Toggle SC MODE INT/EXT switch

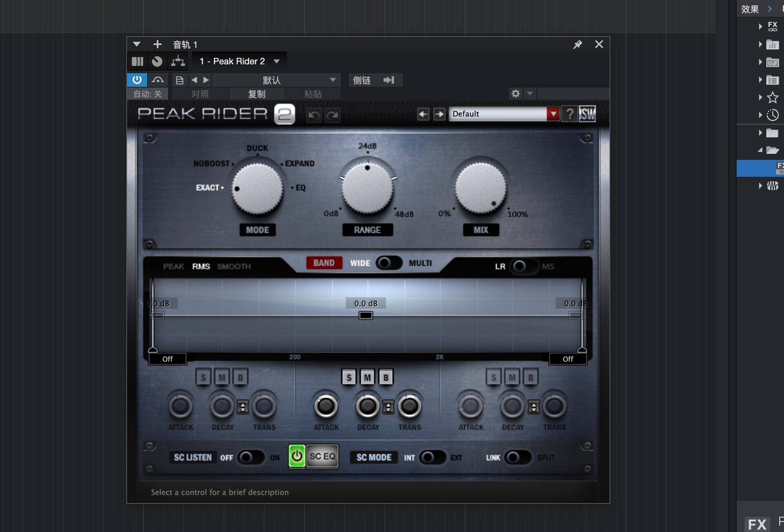[432, 457]
